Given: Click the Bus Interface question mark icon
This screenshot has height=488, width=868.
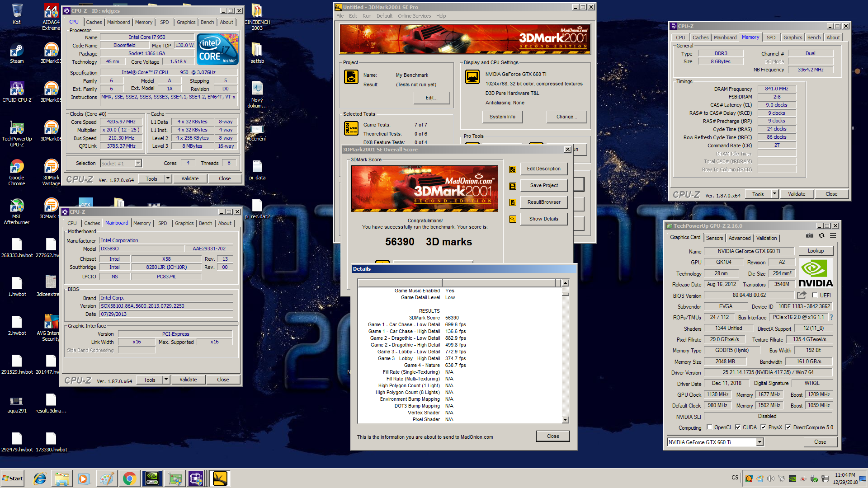Looking at the screenshot, I should tap(831, 317).
